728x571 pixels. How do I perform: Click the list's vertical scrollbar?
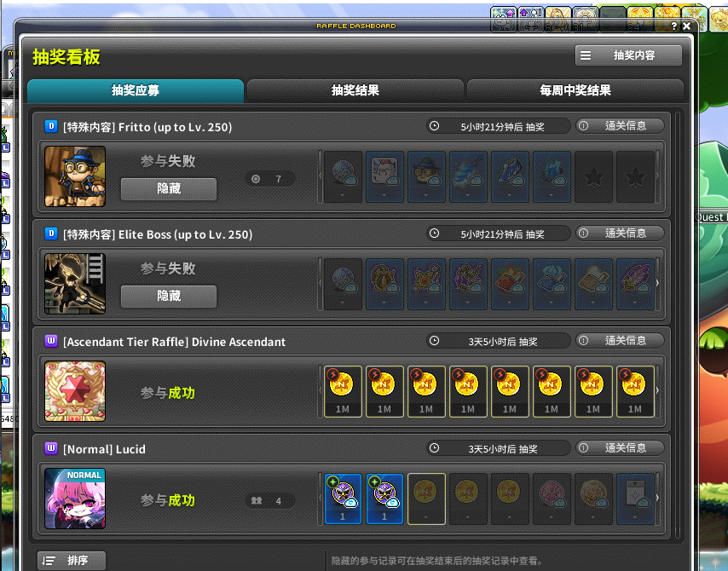(x=678, y=325)
